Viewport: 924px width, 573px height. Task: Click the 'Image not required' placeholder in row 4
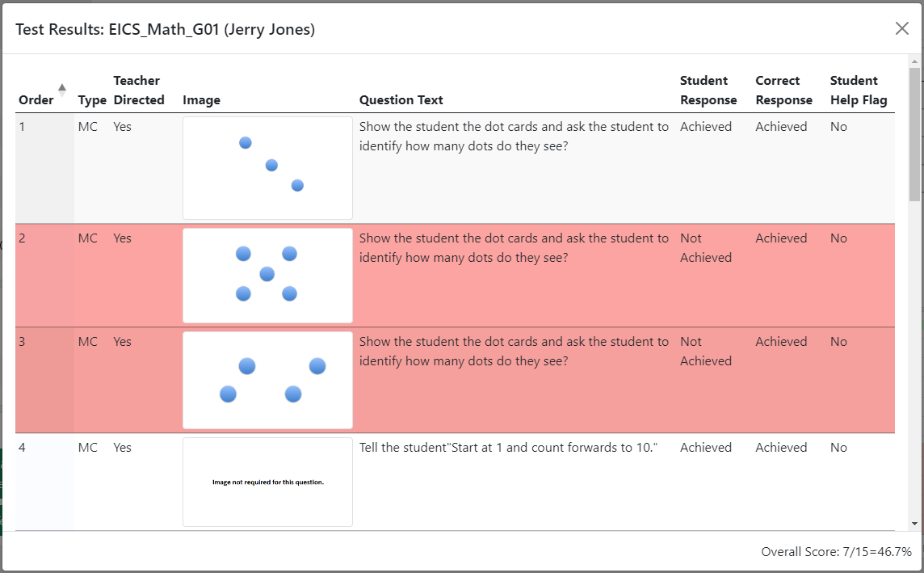click(x=267, y=482)
